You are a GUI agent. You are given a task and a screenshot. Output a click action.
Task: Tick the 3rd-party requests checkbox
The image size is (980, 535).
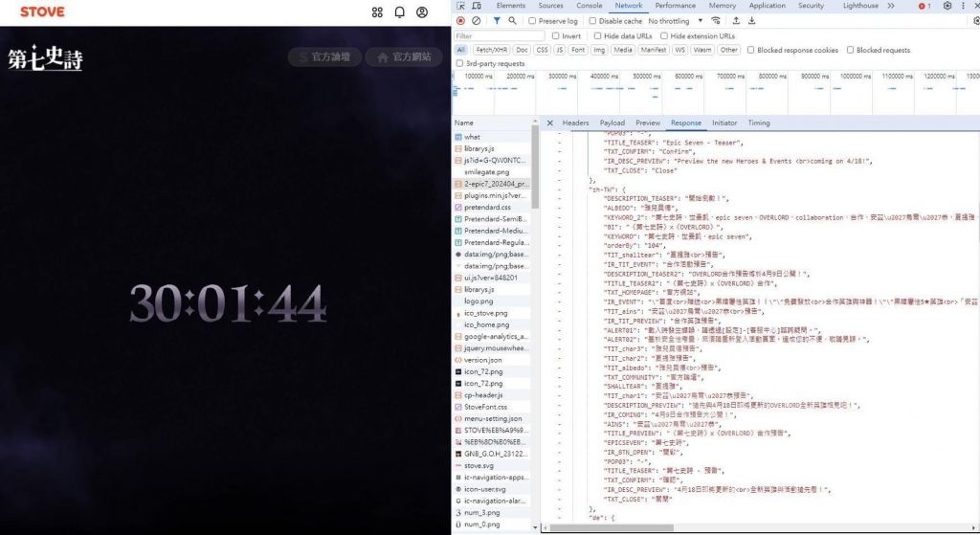[x=460, y=63]
